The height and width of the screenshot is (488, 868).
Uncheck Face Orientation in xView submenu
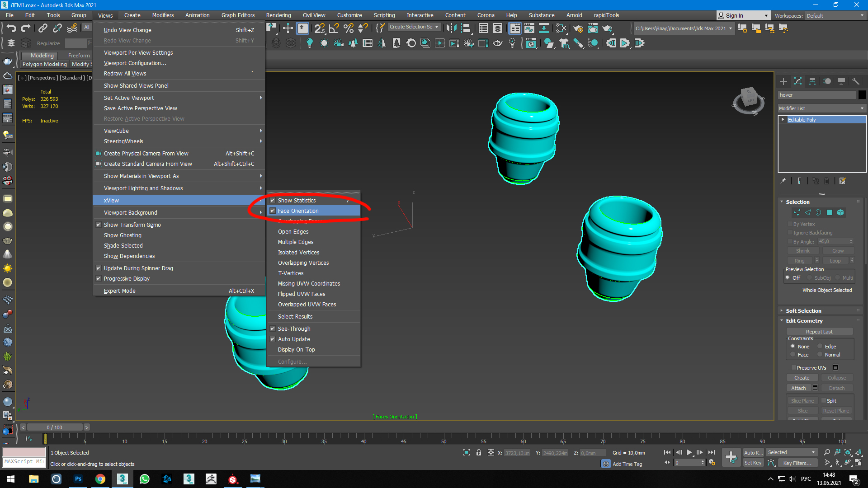click(x=298, y=211)
